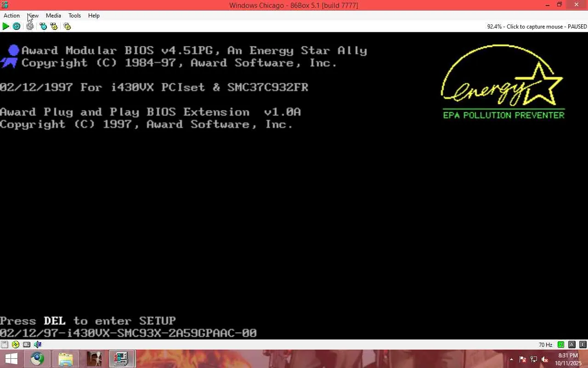
Task: Open File Explorer from the taskbar
Action: pos(66,359)
